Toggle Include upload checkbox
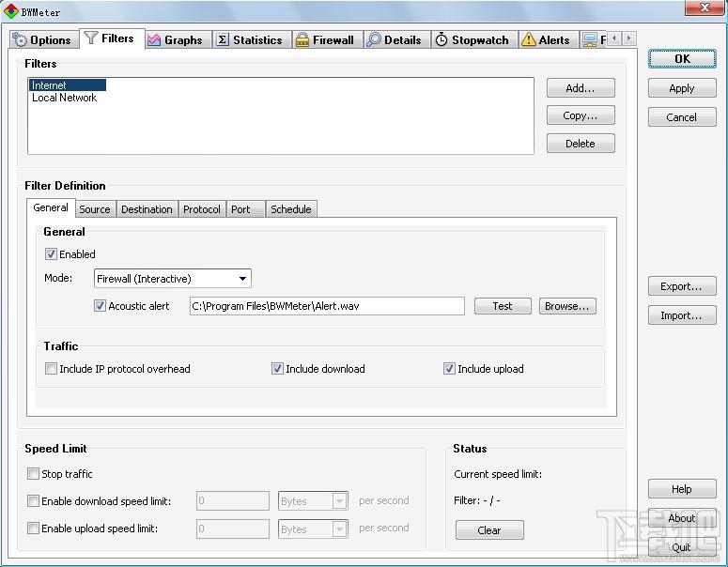 point(449,368)
